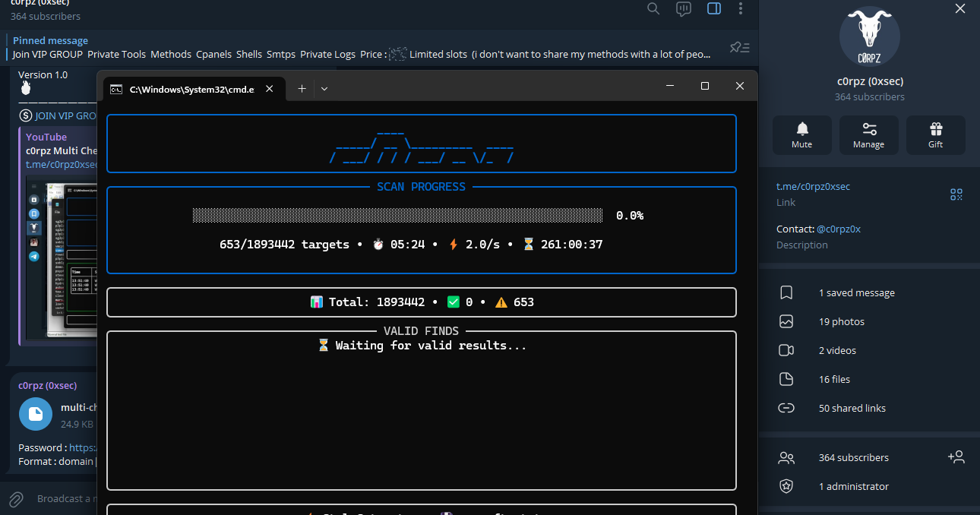This screenshot has width=980, height=515.
Task: Click the add subscriber icon
Action: coord(956,457)
